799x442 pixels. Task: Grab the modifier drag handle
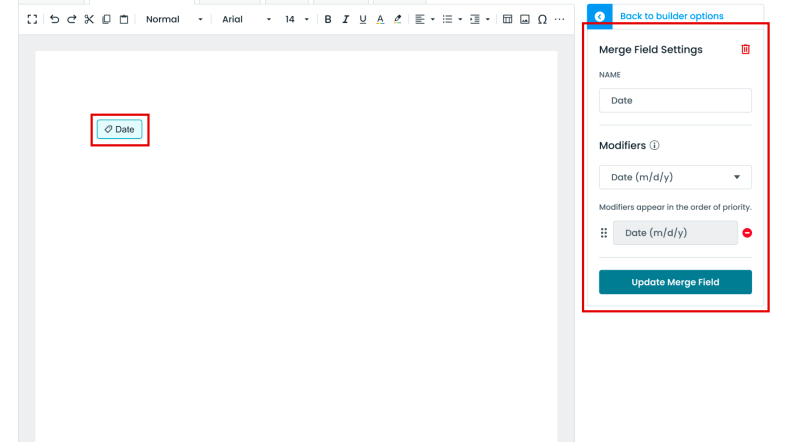pyautogui.click(x=604, y=233)
